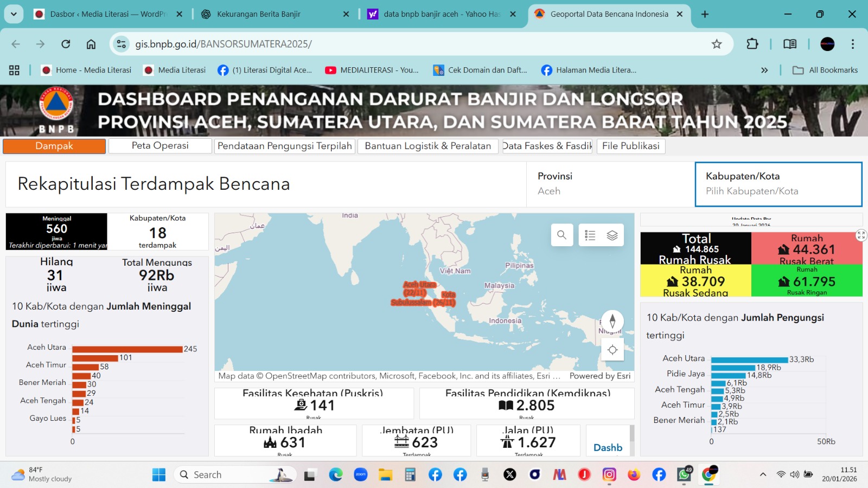Open the browser extensions menu
This screenshot has width=868, height=488.
point(752,44)
